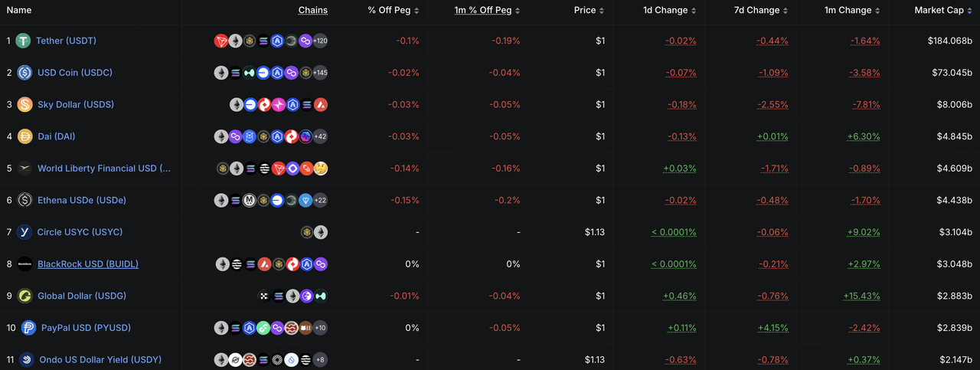
Task: Open Ethena USDe (USDe) page
Action: (x=82, y=200)
